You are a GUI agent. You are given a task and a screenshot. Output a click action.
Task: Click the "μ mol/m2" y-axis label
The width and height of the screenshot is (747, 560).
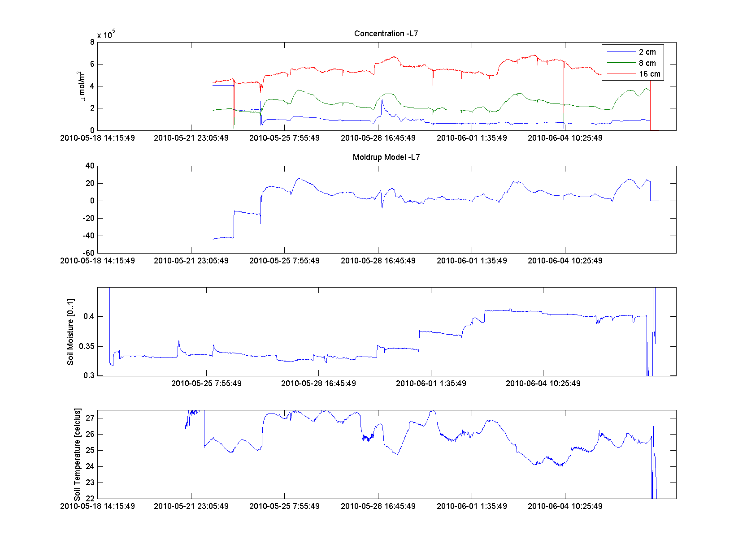[81, 86]
